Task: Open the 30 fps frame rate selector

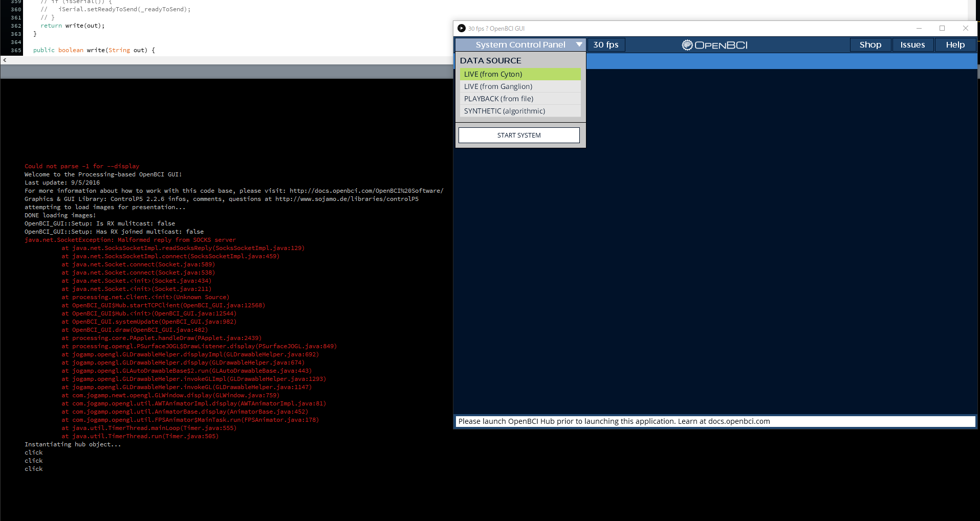Action: pos(606,44)
